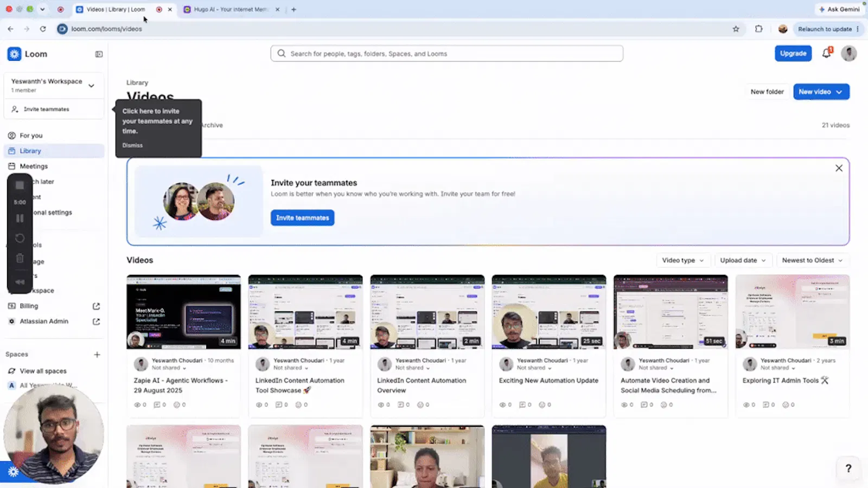Image resolution: width=868 pixels, height=488 pixels.
Task: Click the blue Invite teammates button
Action: point(302,218)
